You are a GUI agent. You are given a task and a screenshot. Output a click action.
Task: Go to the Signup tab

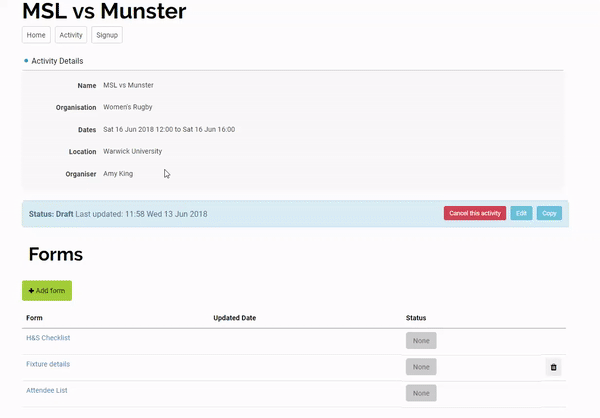pyautogui.click(x=107, y=35)
